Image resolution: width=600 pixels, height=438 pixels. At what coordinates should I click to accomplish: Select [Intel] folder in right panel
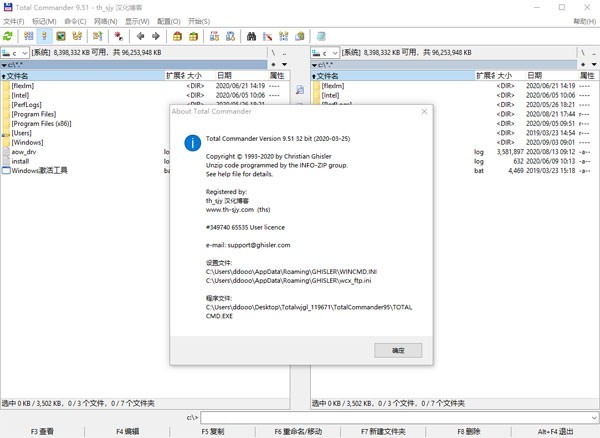coord(330,95)
